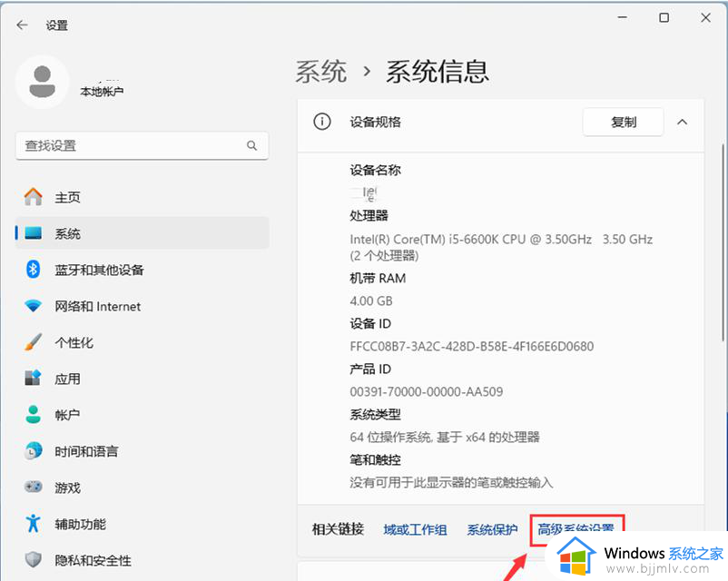Screen dimensions: 728x581
Task: Click the 系统信息 page title
Action: (437, 72)
